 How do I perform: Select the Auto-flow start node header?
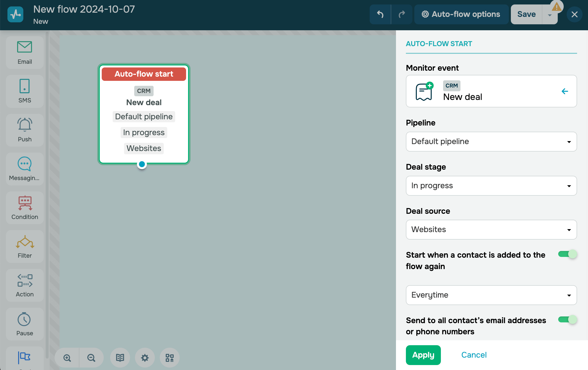(x=144, y=74)
